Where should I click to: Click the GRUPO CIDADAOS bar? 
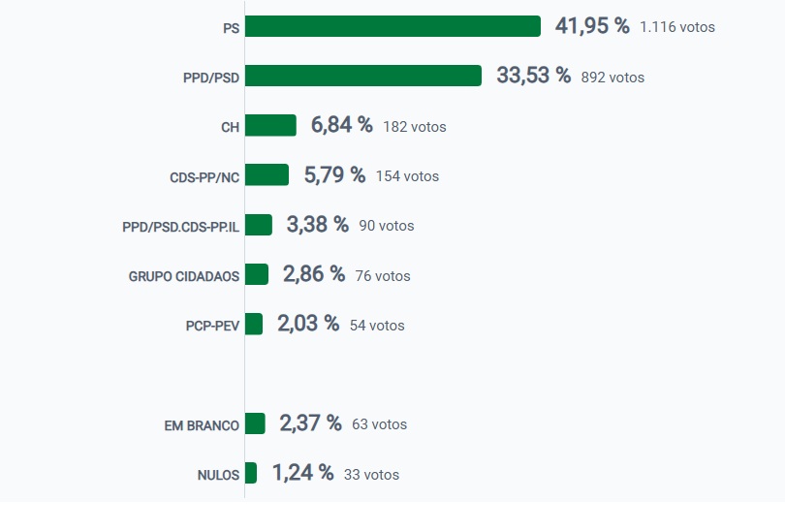point(257,274)
